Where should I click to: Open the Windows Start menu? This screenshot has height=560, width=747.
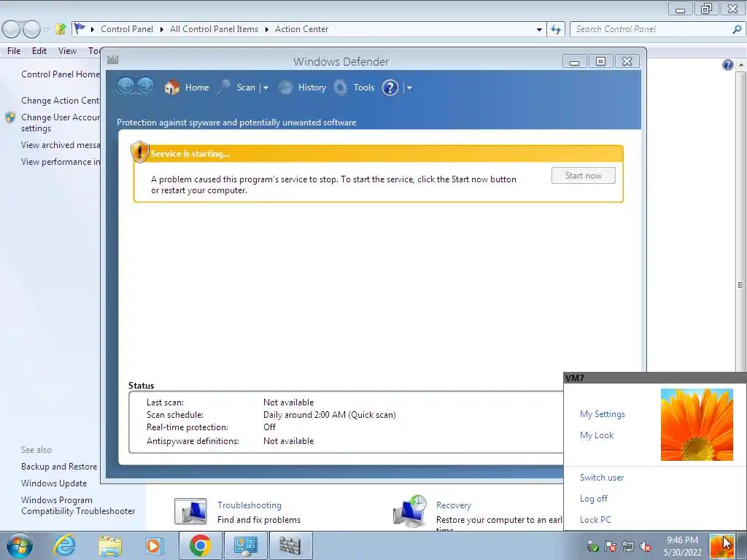pos(20,545)
